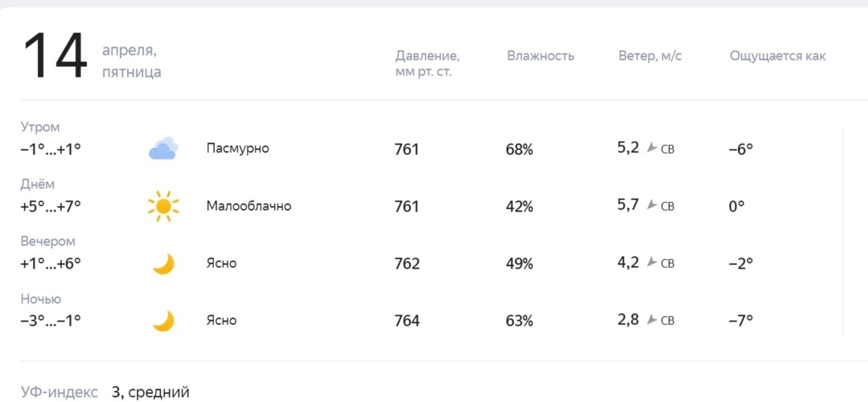Click the wind direction arrow beside 5,7
868x402 pixels.
[652, 205]
